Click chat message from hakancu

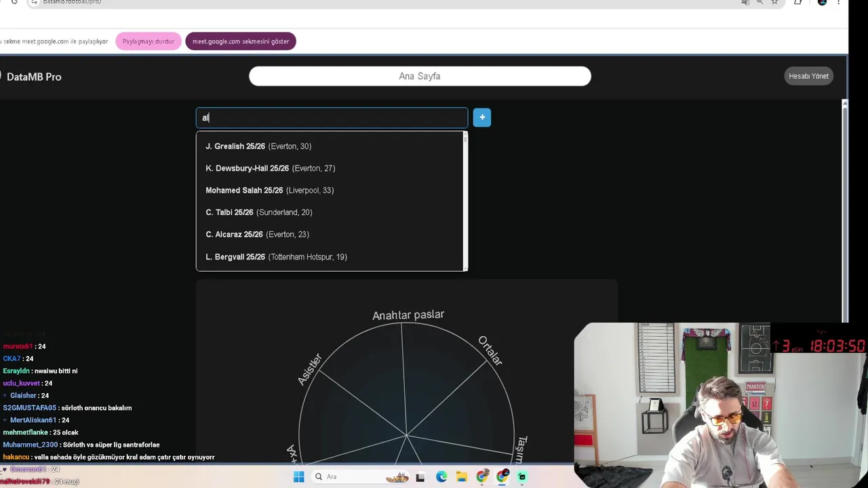108,457
